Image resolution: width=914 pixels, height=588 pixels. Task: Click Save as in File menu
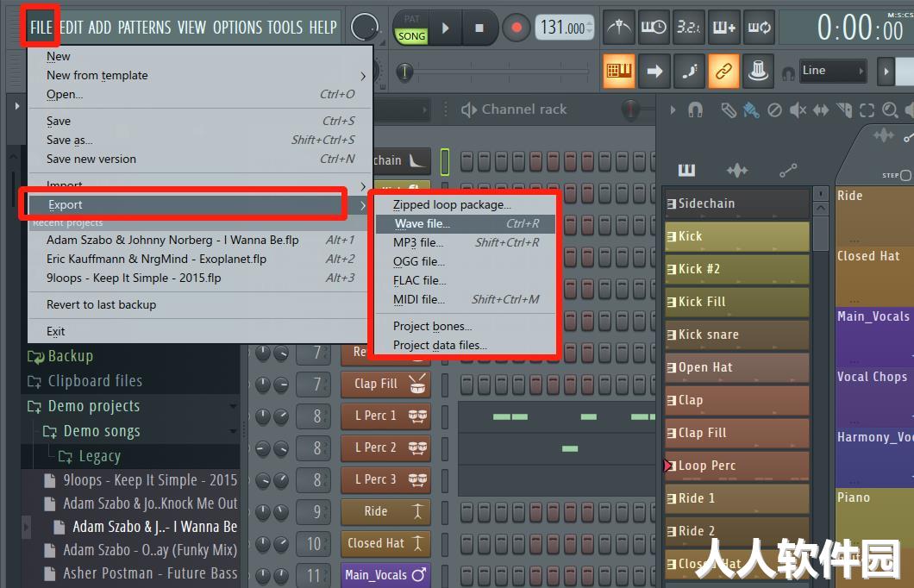pyautogui.click(x=200, y=140)
